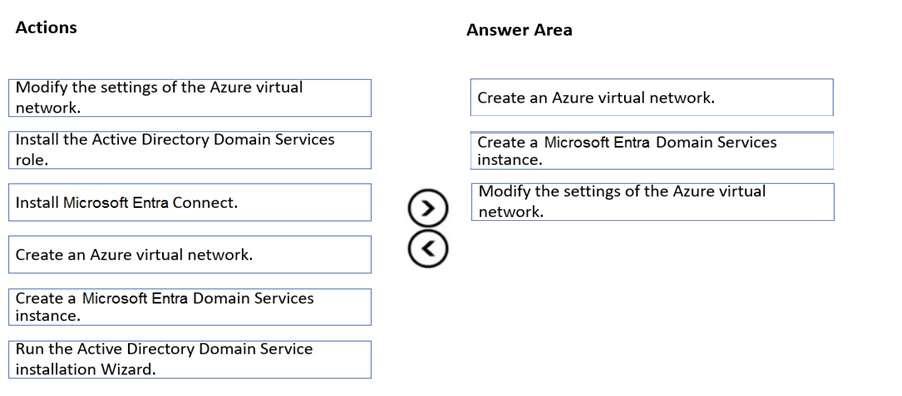Screen dimensions: 902x396
Task: Click the left arrow remove button
Action: 427,248
